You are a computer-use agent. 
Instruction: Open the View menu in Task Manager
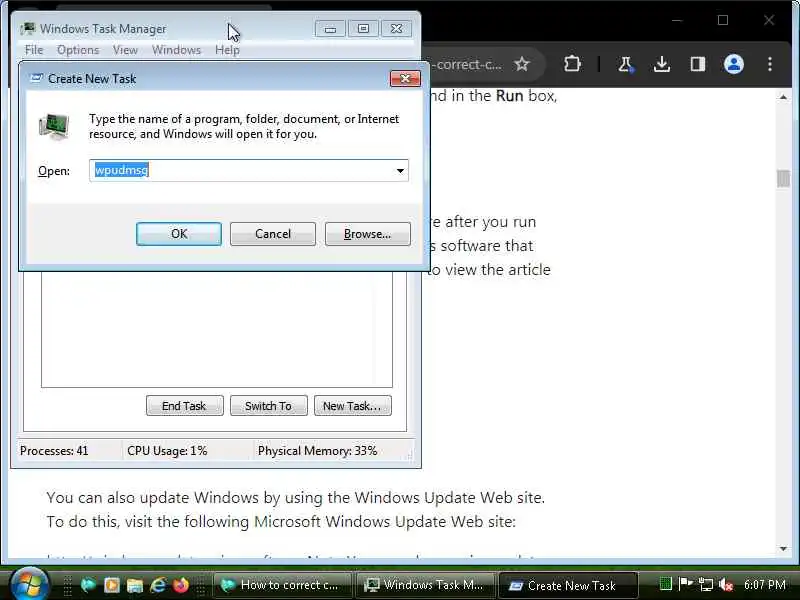(x=126, y=50)
